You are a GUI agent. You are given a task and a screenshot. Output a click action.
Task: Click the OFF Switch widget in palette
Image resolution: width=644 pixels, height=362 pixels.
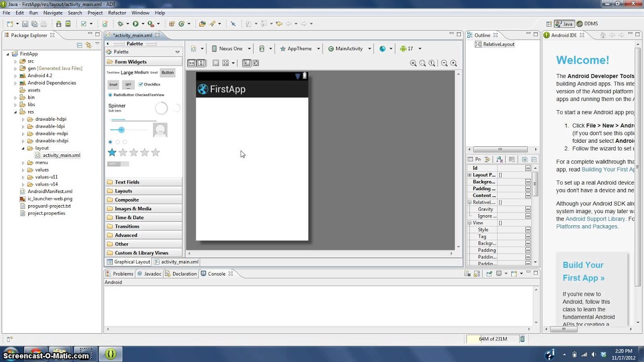tap(118, 164)
